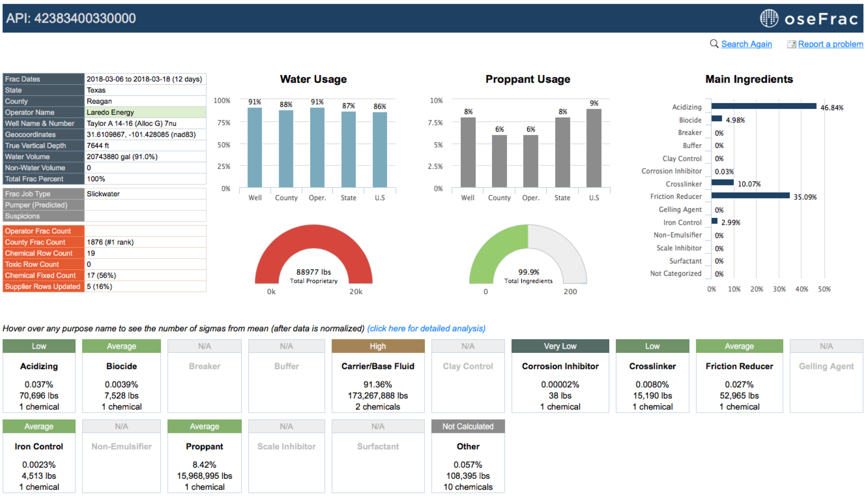Click the magnifier icon beside Search Again
This screenshot has width=868, height=499.
coord(714,44)
